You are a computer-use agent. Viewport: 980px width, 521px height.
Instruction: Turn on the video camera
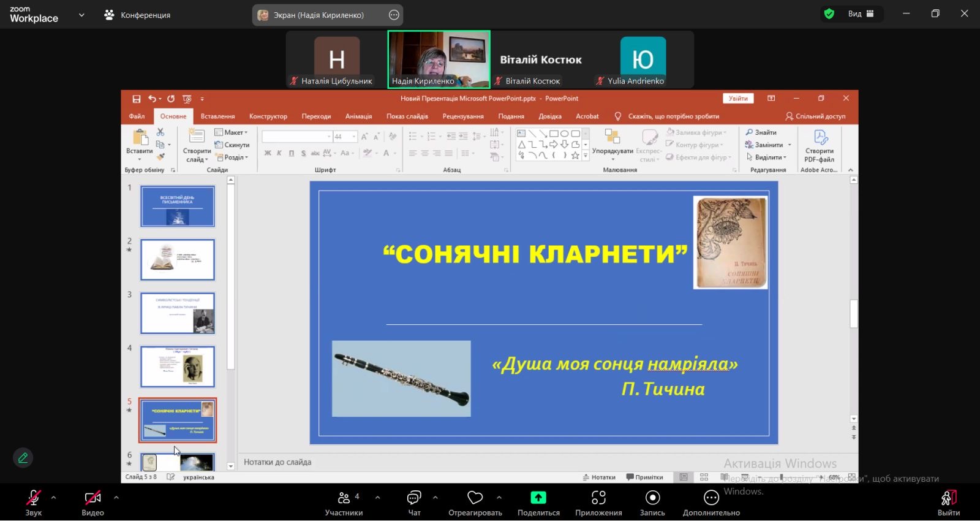[x=92, y=498]
